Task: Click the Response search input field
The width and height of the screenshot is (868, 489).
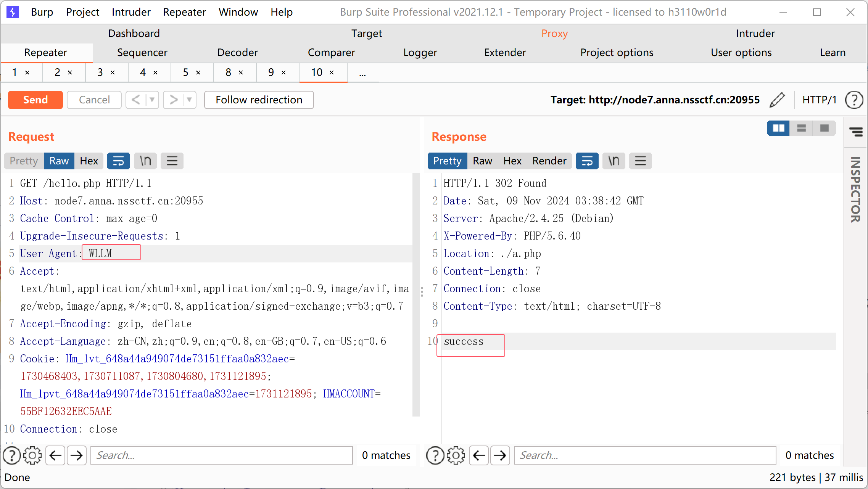Action: (x=645, y=455)
